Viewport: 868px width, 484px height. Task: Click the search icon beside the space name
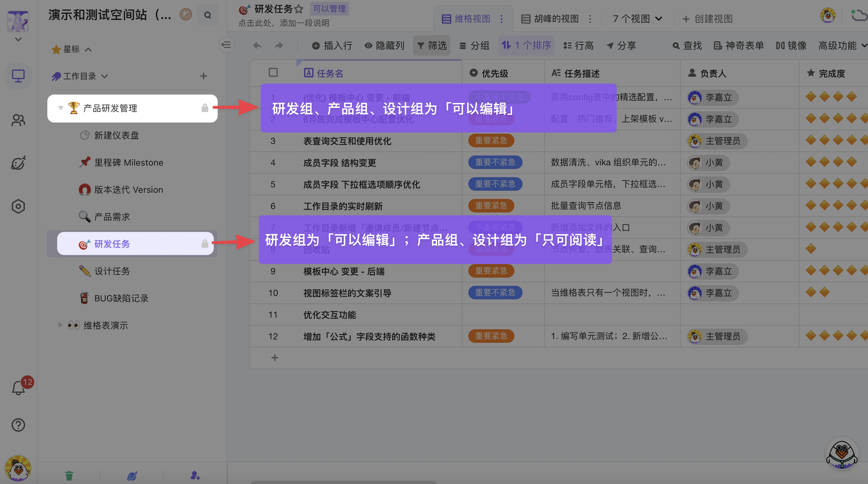208,15
